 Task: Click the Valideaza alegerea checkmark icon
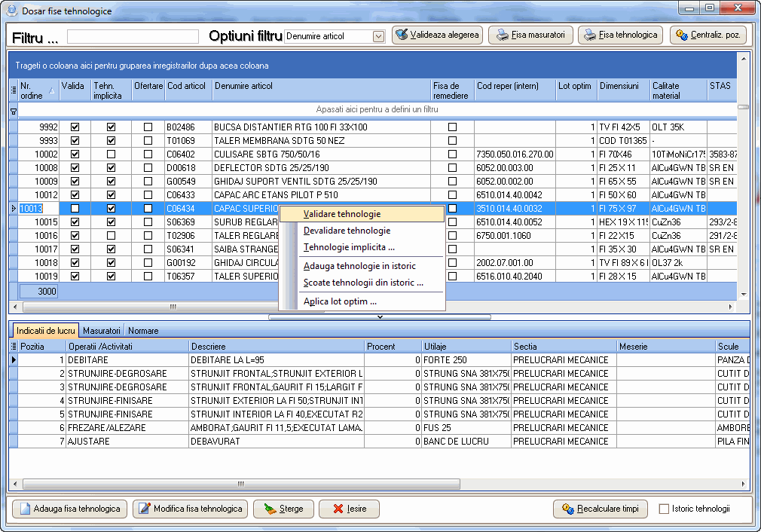[402, 35]
